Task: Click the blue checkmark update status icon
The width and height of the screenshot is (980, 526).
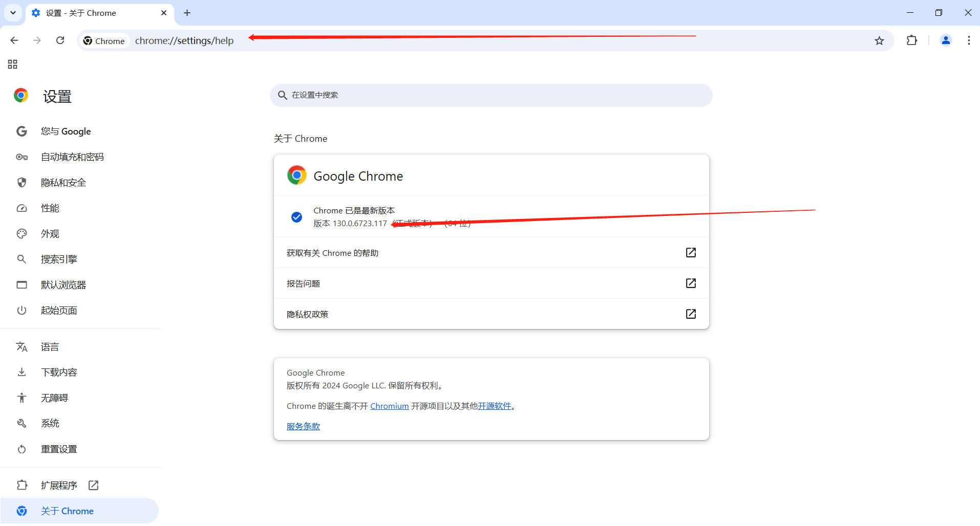Action: click(296, 217)
